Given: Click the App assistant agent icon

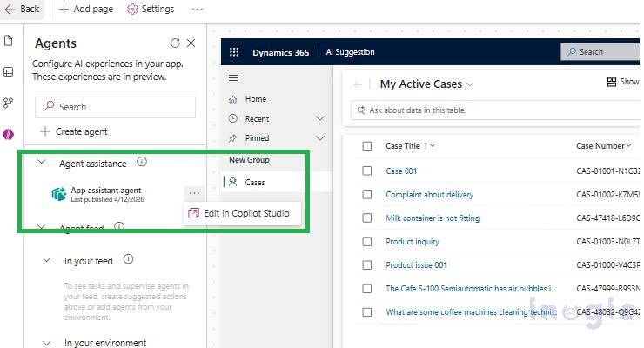Looking at the screenshot, I should [x=59, y=194].
